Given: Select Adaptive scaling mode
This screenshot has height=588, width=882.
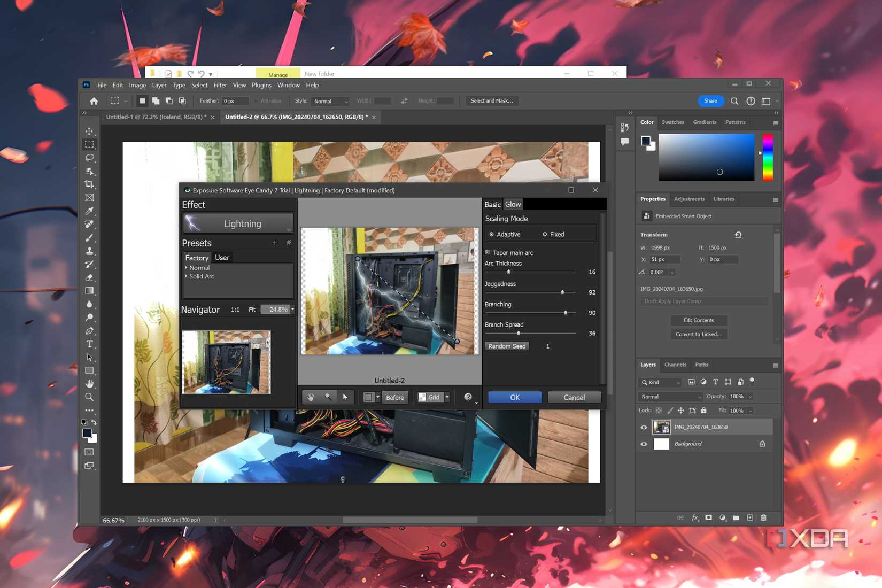Looking at the screenshot, I should 505,234.
